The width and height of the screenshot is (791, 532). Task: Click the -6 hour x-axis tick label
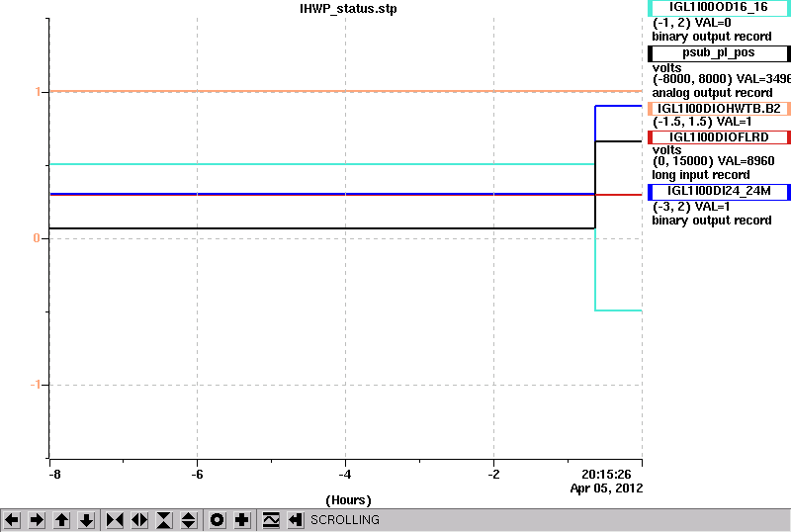tap(197, 475)
